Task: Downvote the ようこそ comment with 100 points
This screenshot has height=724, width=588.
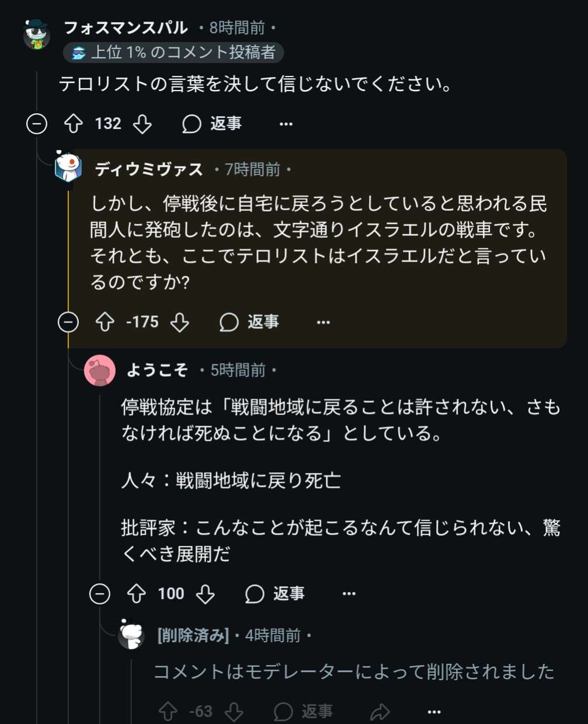Action: [205, 594]
